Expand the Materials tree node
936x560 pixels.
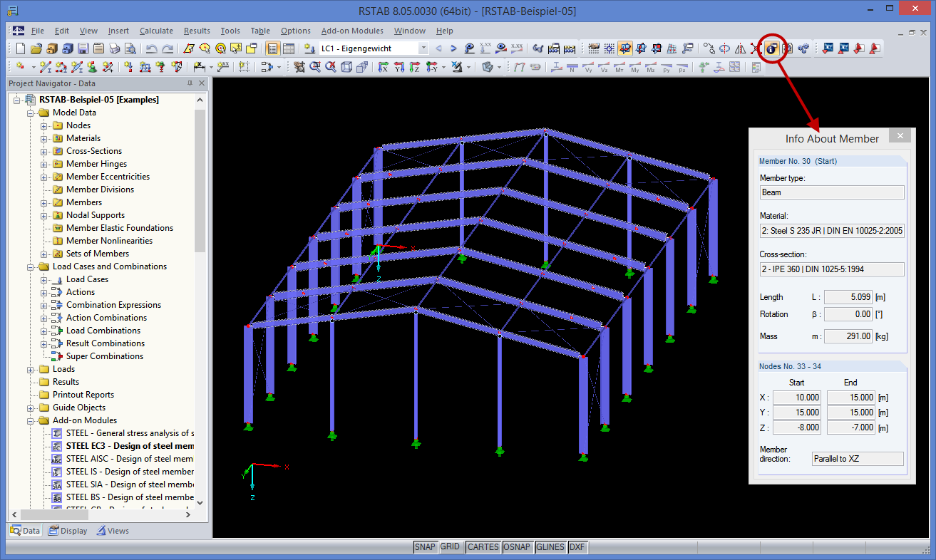44,138
